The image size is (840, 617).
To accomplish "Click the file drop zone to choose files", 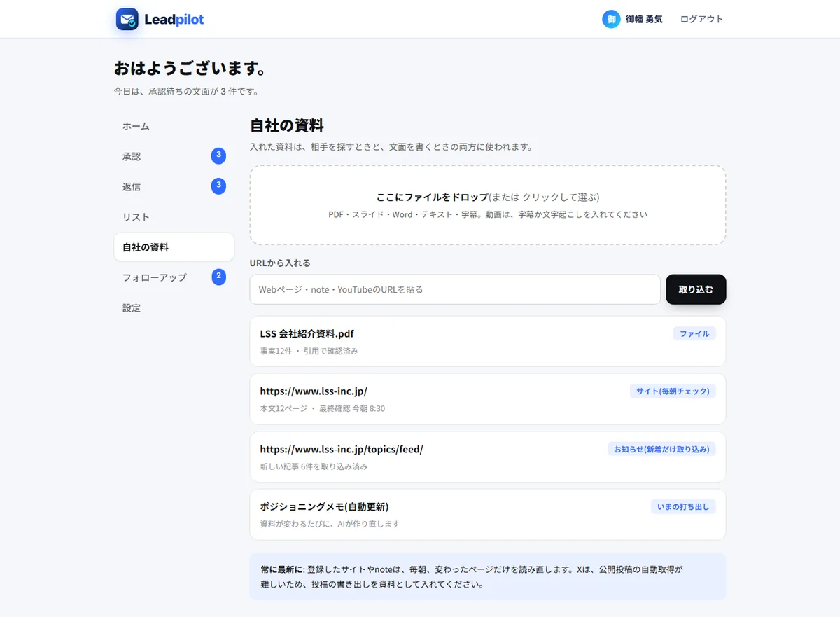I will pyautogui.click(x=488, y=205).
